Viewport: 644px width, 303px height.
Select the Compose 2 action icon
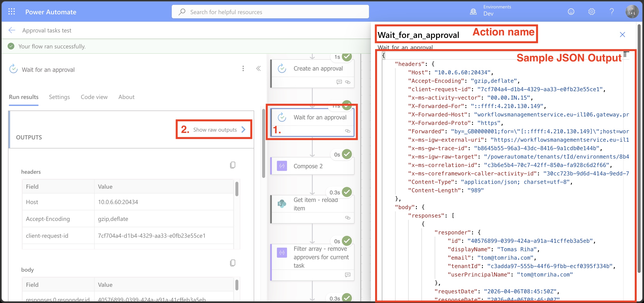[x=282, y=166]
